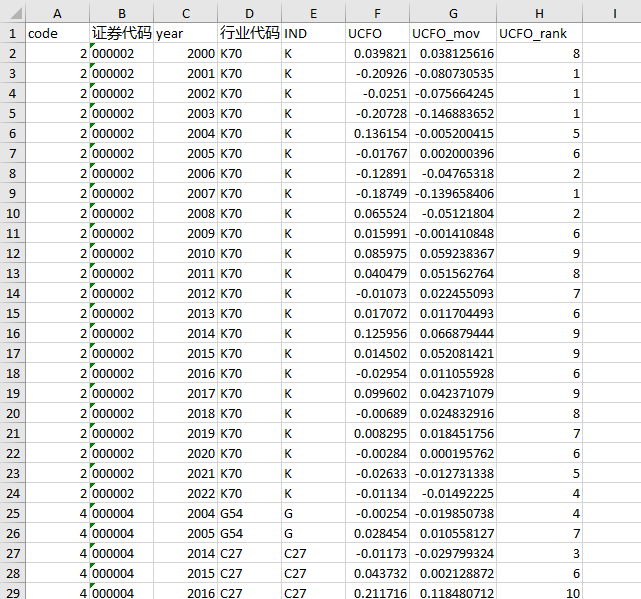Select column G header
The width and height of the screenshot is (641, 599).
(453, 13)
